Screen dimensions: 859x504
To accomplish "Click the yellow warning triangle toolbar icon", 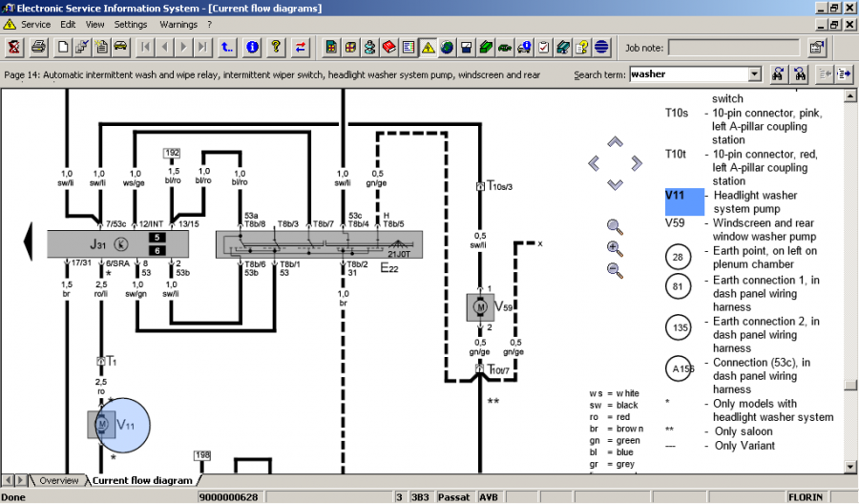I will pyautogui.click(x=428, y=47).
